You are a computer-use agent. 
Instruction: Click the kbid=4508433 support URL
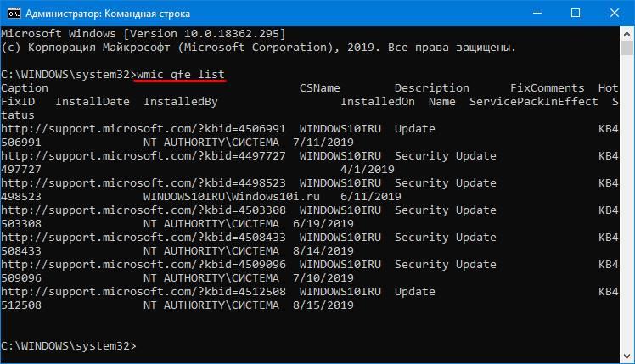143,238
